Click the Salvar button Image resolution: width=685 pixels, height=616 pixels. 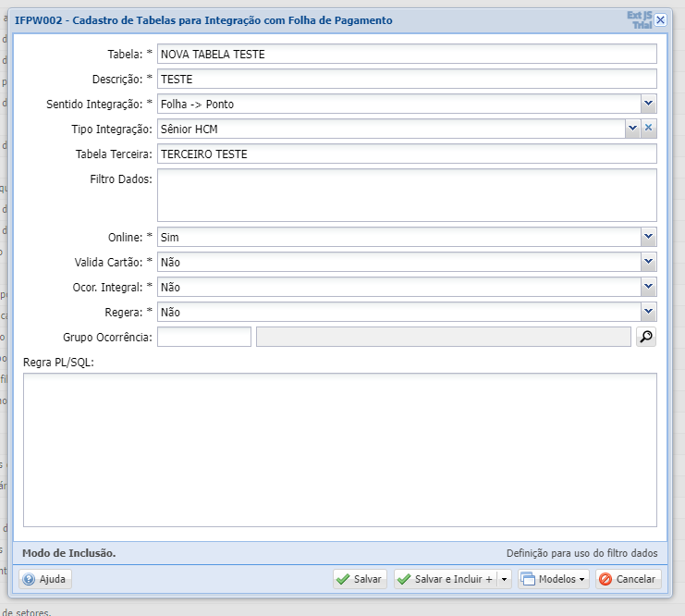[x=360, y=579]
